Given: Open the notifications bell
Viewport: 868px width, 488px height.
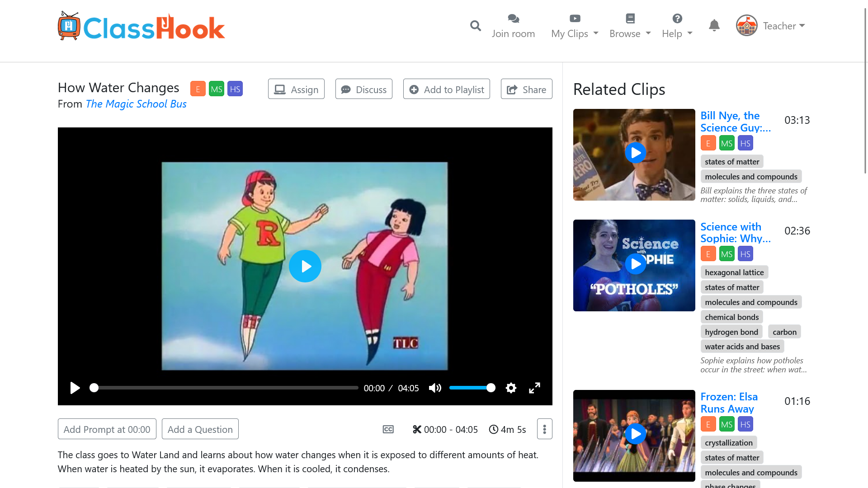Looking at the screenshot, I should pyautogui.click(x=714, y=25).
